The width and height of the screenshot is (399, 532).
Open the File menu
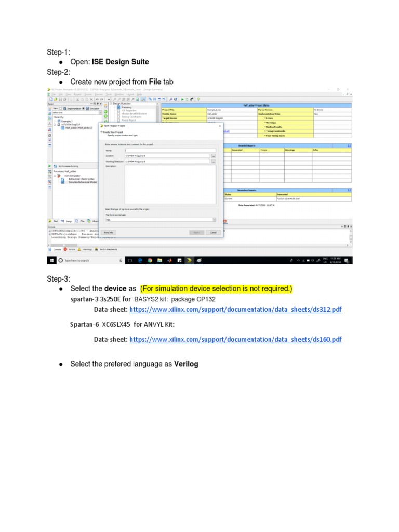tap(54, 94)
